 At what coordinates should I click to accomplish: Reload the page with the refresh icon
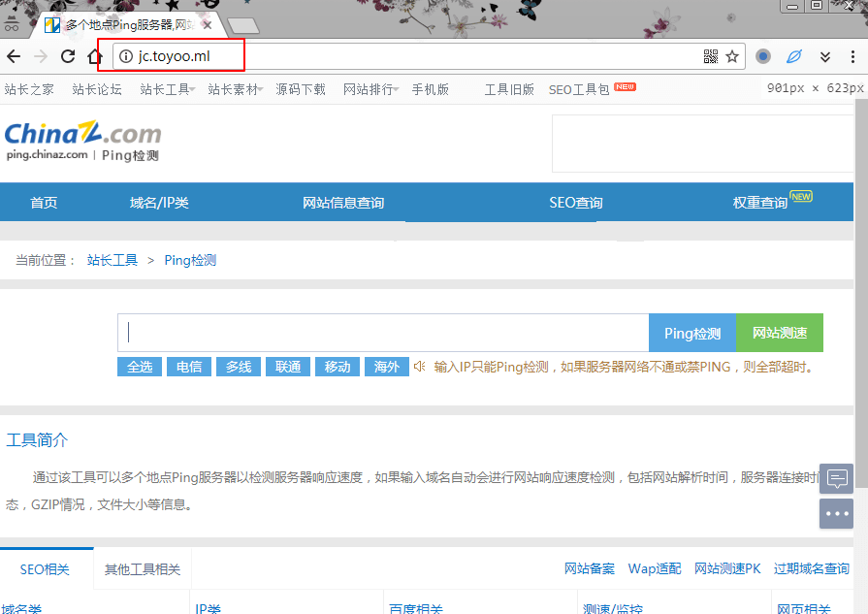[68, 56]
